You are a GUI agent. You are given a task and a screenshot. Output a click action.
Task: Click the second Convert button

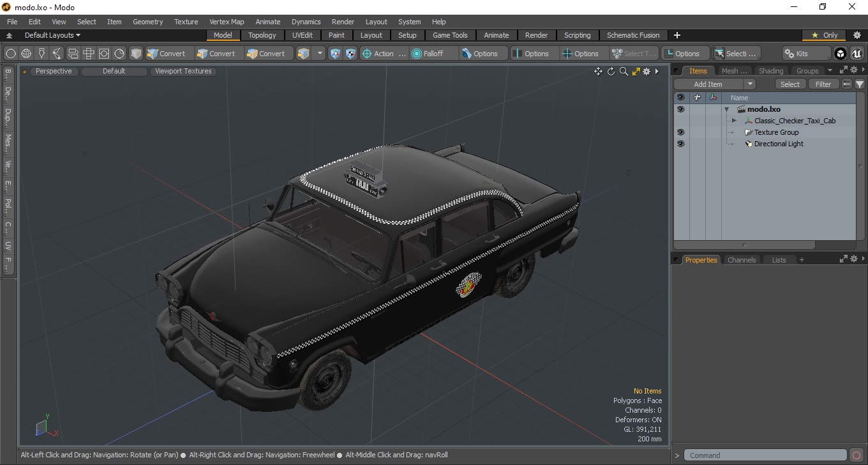tap(218, 54)
